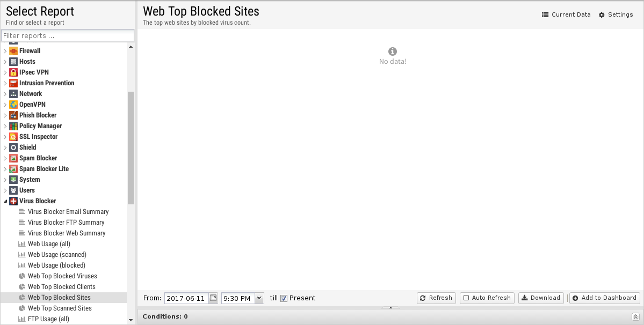Click the IPsec VPN lock icon
This screenshot has width=644, height=325.
pyautogui.click(x=13, y=72)
